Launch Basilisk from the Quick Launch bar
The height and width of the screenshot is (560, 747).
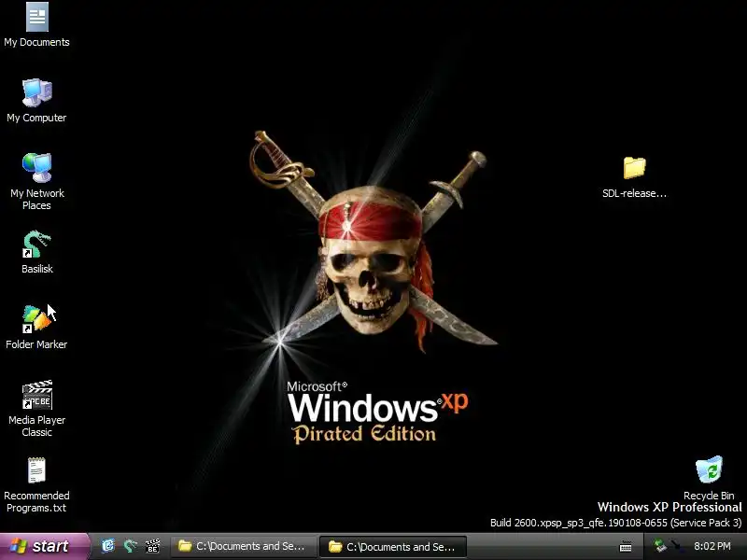pyautogui.click(x=130, y=546)
